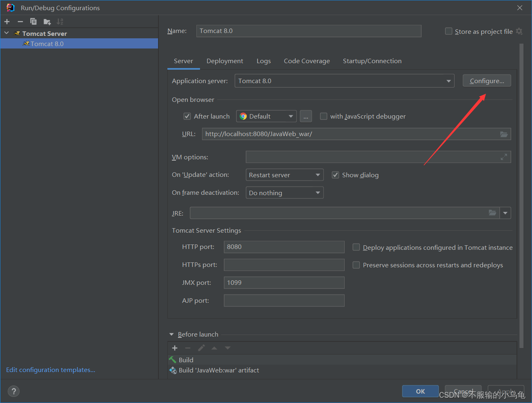The height and width of the screenshot is (403, 532).
Task: Open the JRE dropdown arrow
Action: (506, 213)
